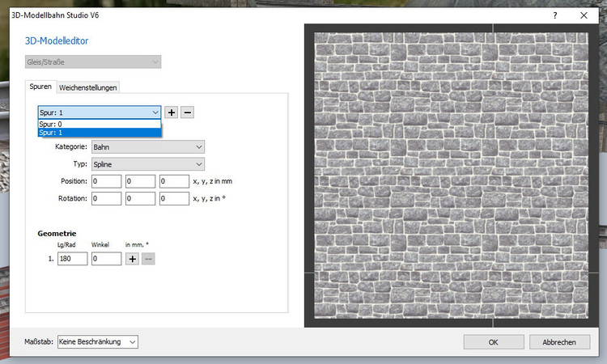Viewport: 607px width, 364px height.
Task: Focus the Rotation z field
Action: (174, 198)
